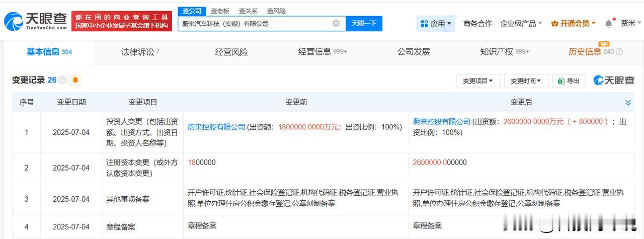Screen dimensions: 644x239
Task: Open the notification bell in the header
Action: 609,23
